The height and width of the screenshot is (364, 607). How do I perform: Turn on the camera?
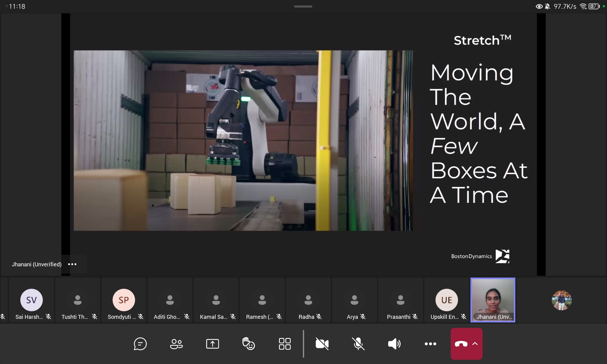(x=322, y=344)
